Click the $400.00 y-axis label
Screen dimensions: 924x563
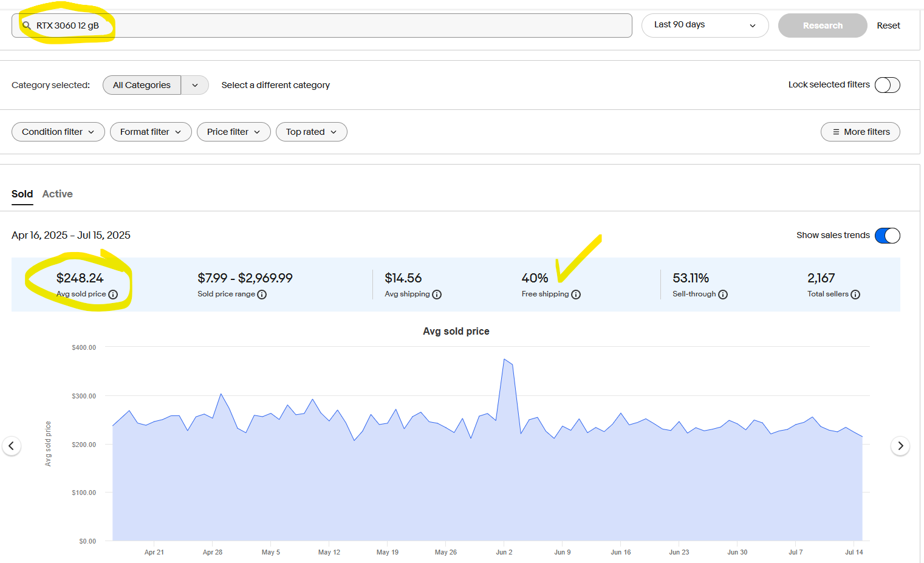point(84,347)
